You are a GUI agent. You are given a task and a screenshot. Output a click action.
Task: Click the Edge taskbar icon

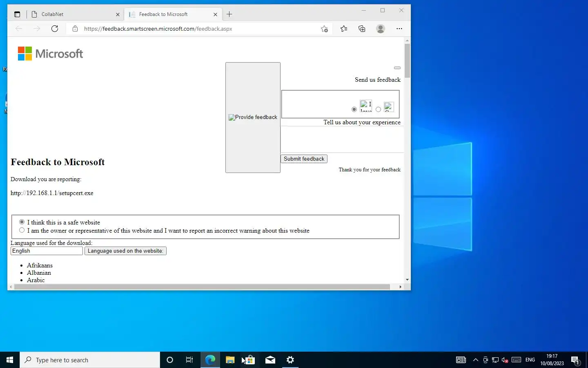(x=210, y=360)
